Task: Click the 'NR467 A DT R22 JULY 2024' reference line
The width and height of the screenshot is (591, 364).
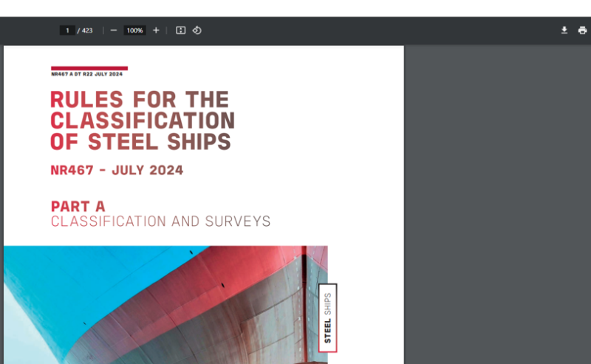Action: 87,75
